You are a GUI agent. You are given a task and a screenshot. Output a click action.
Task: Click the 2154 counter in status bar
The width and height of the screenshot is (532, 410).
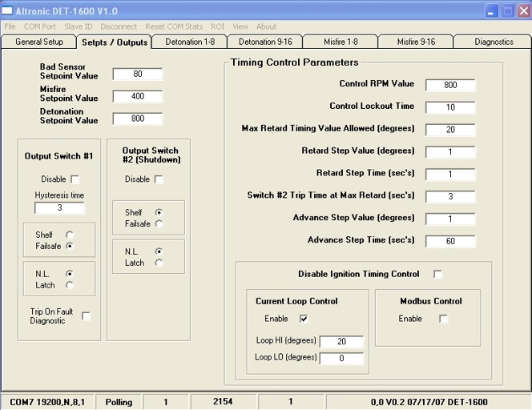[223, 402]
